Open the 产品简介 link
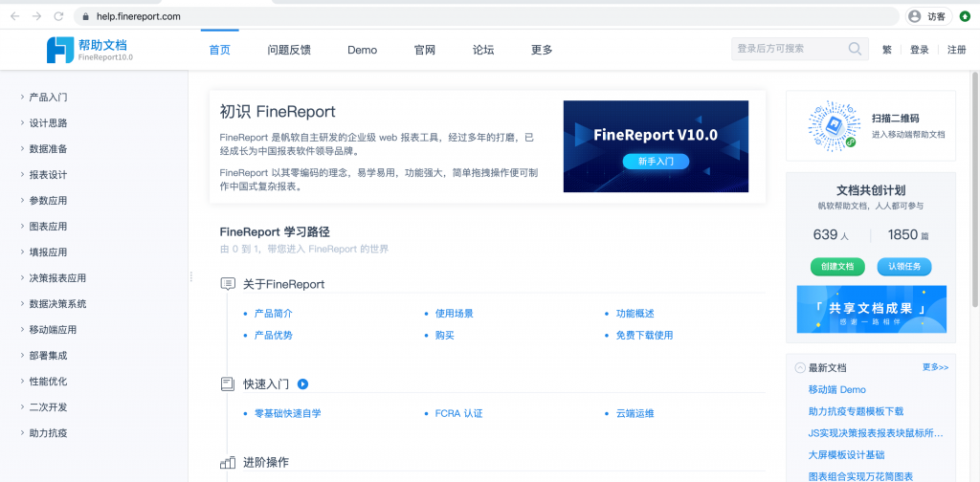The image size is (980, 482). click(x=273, y=314)
